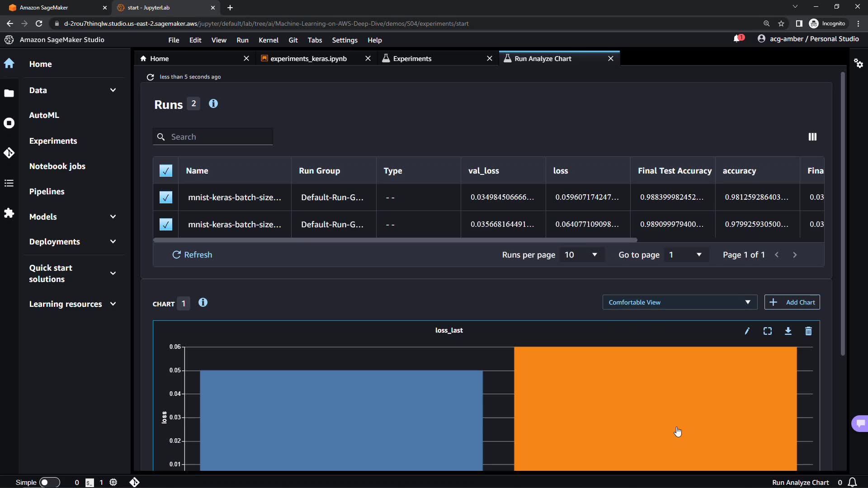The height and width of the screenshot is (488, 868).
Task: Open the column settings icon above the table
Action: (x=812, y=137)
